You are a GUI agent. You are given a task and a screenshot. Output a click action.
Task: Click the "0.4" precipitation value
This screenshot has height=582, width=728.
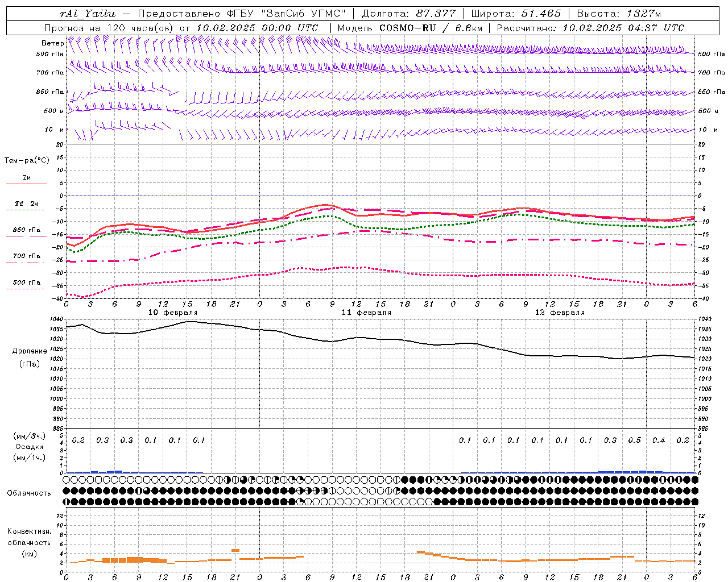(x=659, y=440)
